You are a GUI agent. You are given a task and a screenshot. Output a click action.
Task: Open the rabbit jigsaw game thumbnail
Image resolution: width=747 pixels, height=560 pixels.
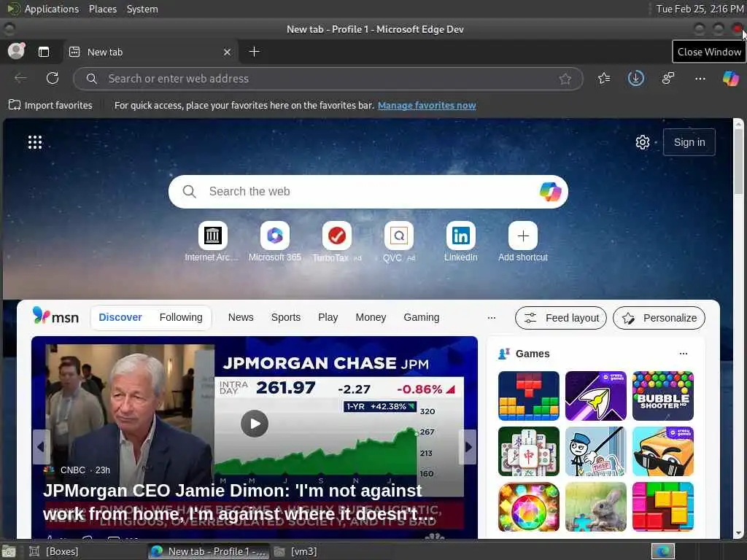(595, 506)
